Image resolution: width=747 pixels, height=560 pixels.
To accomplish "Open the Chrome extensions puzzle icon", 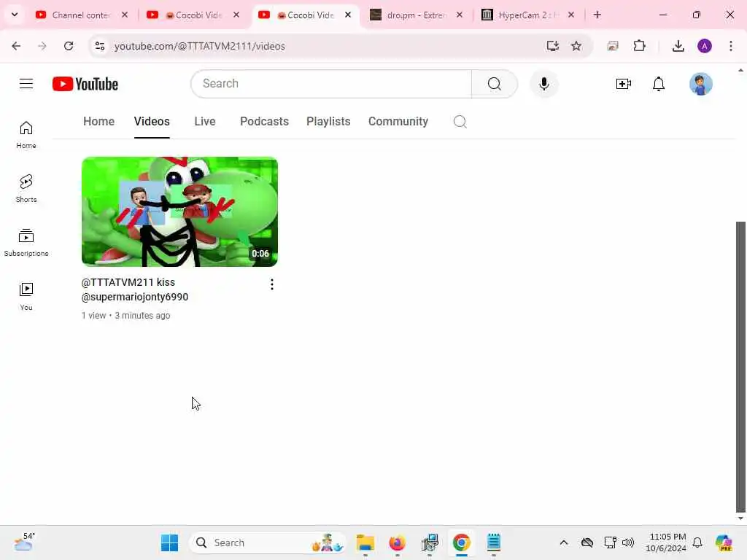I will (x=639, y=46).
